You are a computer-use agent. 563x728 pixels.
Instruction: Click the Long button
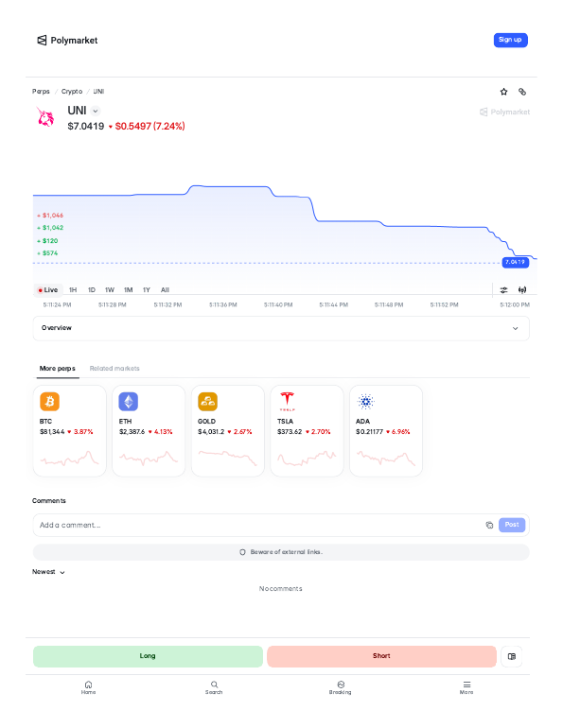tap(148, 656)
